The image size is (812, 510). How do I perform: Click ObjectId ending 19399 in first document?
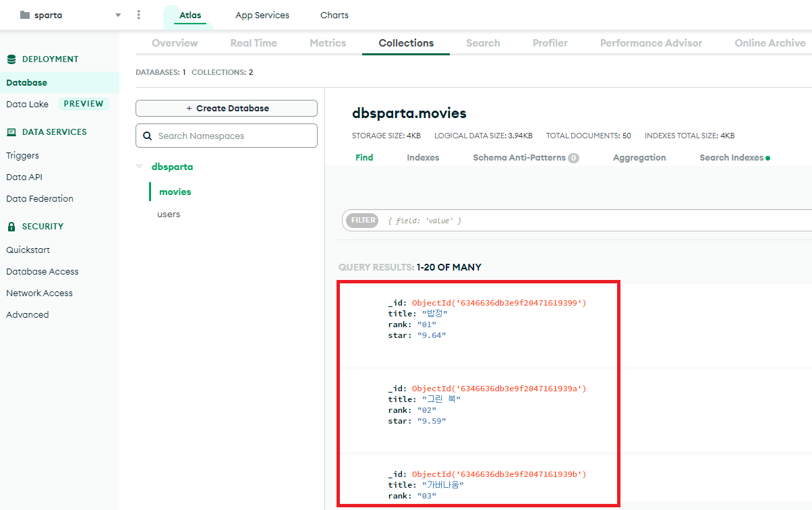[499, 303]
